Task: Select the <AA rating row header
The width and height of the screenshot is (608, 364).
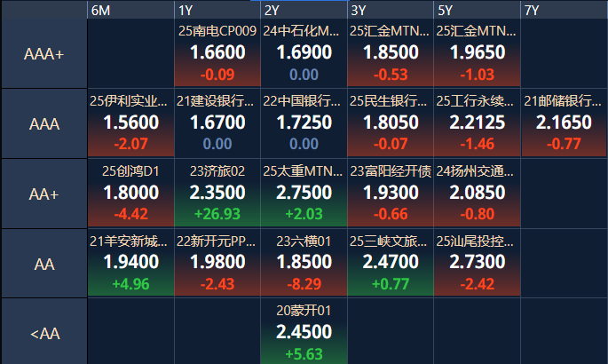Action: click(x=43, y=333)
